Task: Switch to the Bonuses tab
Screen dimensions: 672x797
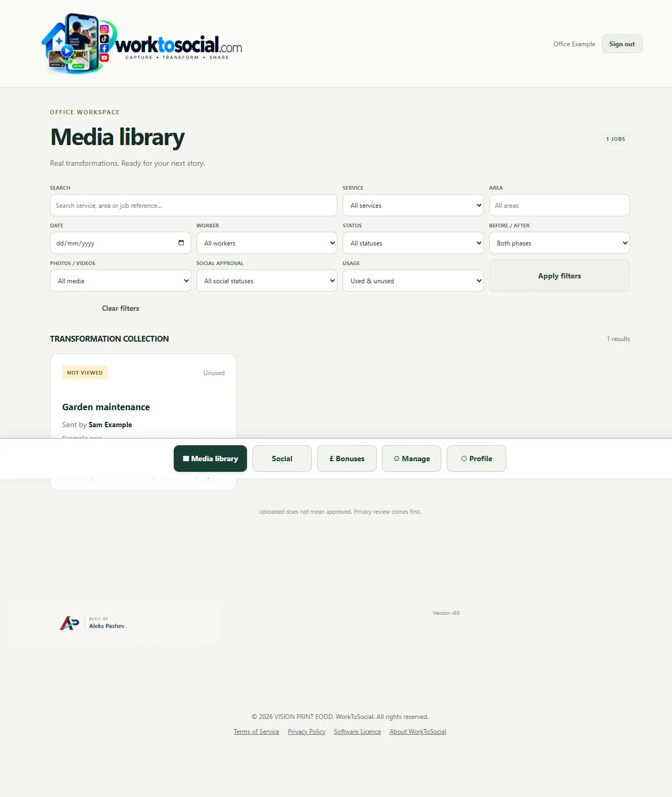Action: (347, 459)
